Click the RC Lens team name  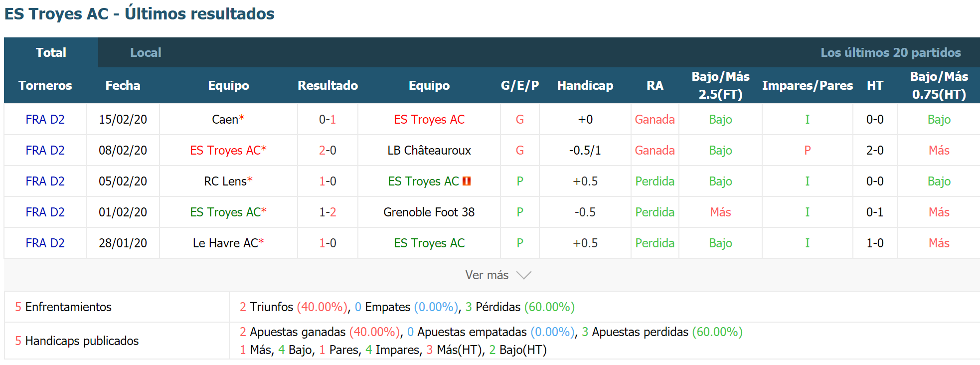tap(225, 181)
